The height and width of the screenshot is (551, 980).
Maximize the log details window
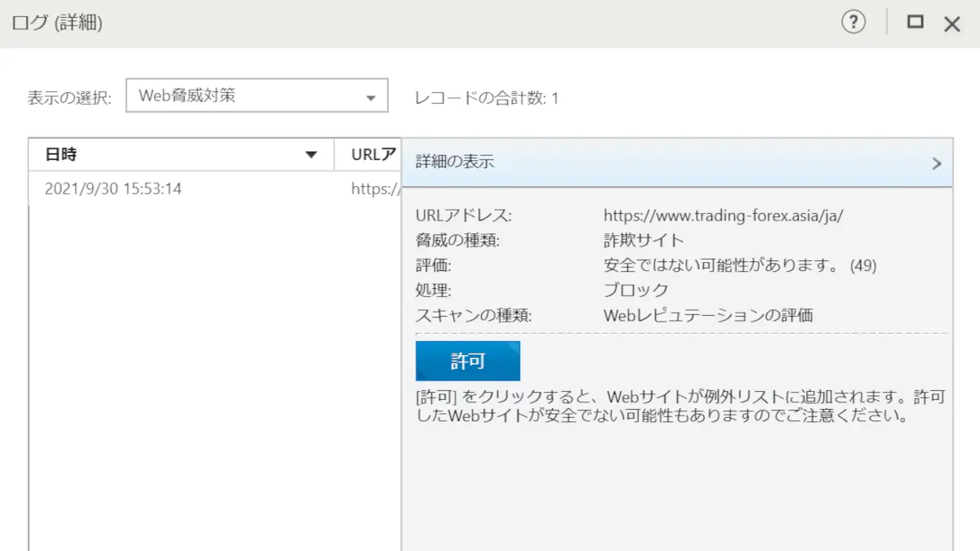[915, 23]
